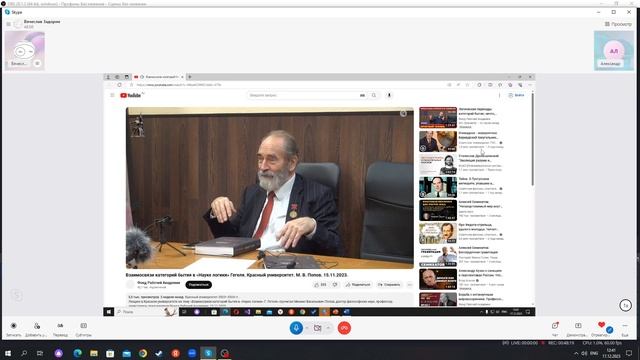The image size is (640, 360).
Task: Open Windows notification center
Action: (x=629, y=353)
